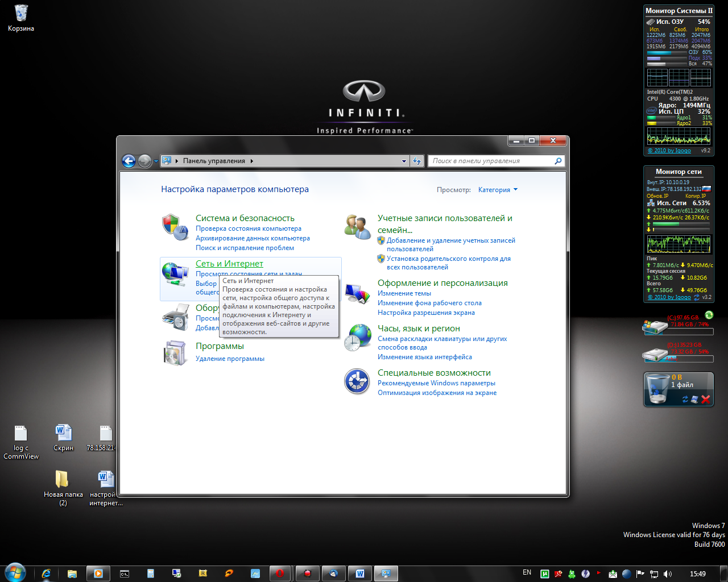
Task: Open the Новая папка (2) desktop folder
Action: click(63, 488)
